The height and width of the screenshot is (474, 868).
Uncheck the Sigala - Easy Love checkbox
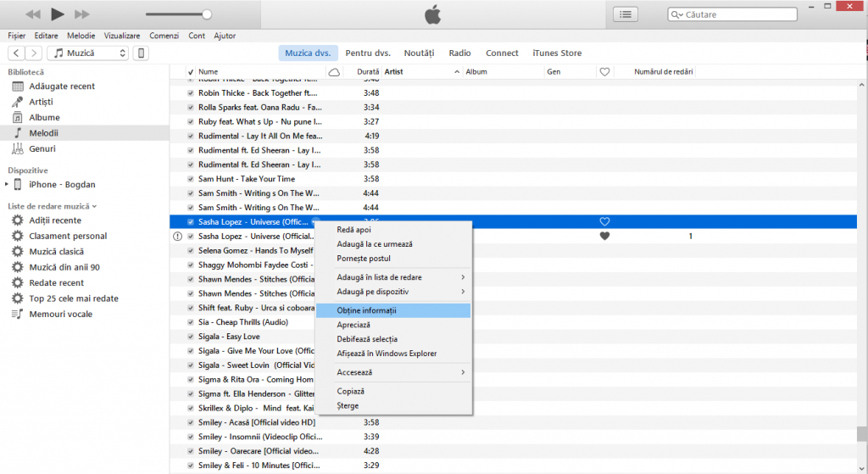(x=191, y=337)
